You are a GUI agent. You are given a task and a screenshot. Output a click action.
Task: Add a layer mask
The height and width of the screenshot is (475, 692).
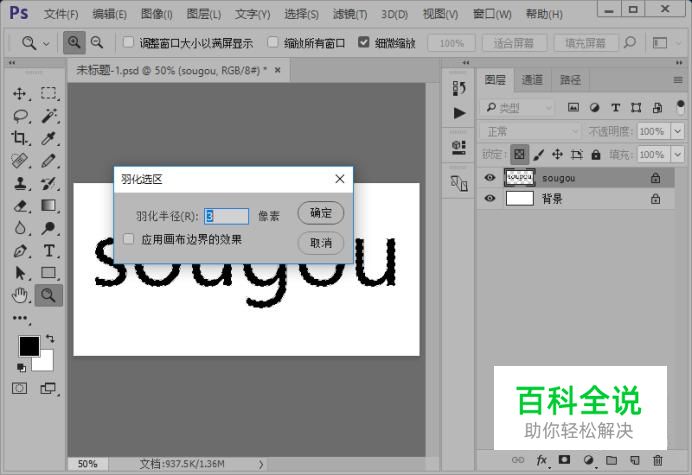tap(564, 460)
